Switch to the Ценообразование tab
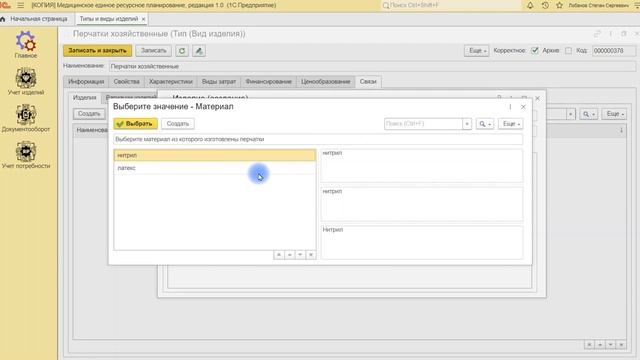640x360 pixels. point(326,82)
